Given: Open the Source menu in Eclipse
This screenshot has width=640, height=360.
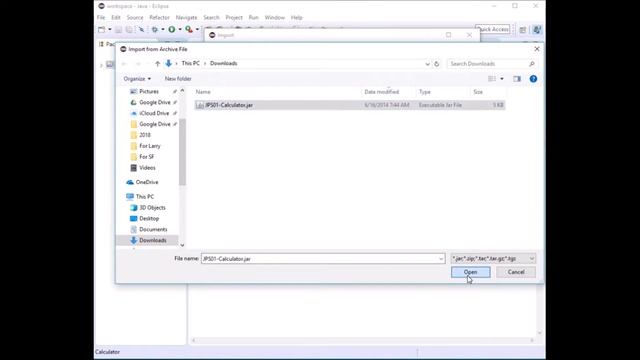Looking at the screenshot, I should [x=135, y=18].
